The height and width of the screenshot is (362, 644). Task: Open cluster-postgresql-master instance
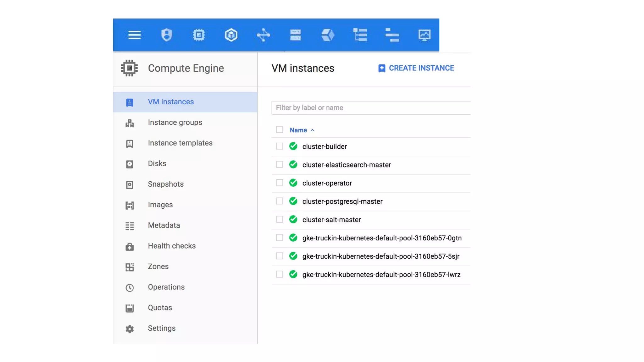[x=342, y=201]
